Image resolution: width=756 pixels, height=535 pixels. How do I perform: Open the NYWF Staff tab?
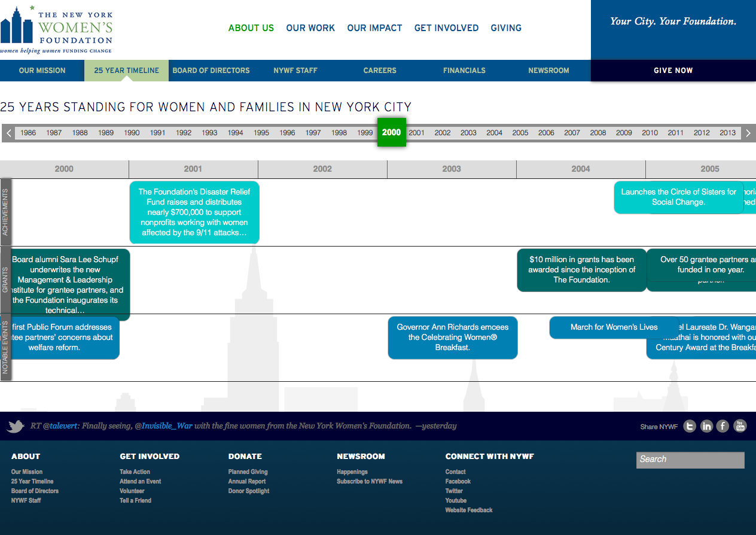pos(295,71)
